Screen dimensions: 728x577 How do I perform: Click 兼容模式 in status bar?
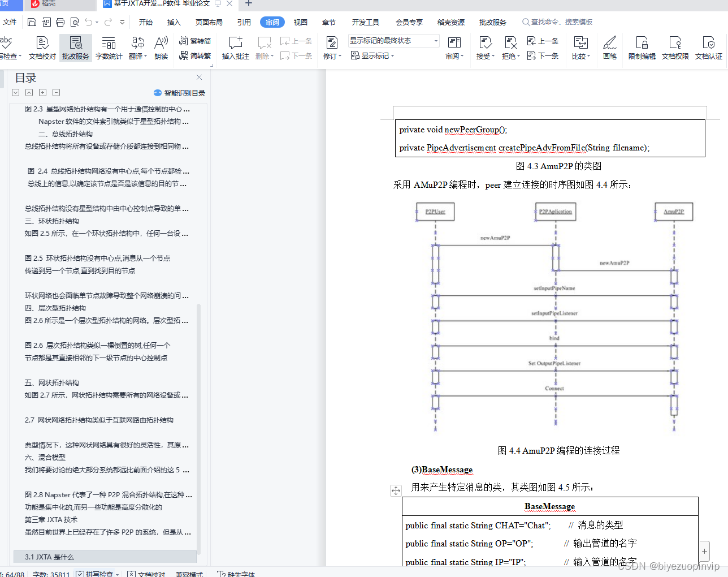[x=189, y=574]
